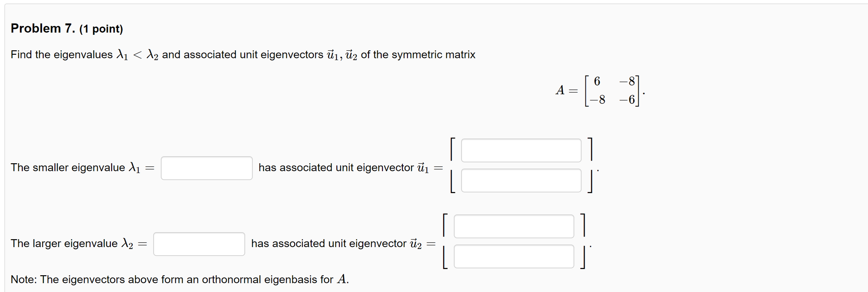Select top entry field of eigenvector u1
This screenshot has width=868, height=292.
[x=521, y=150]
